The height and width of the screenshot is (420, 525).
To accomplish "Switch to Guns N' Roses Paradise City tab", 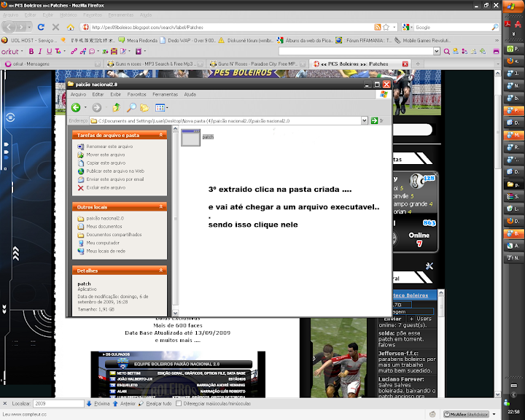I will tap(257, 64).
